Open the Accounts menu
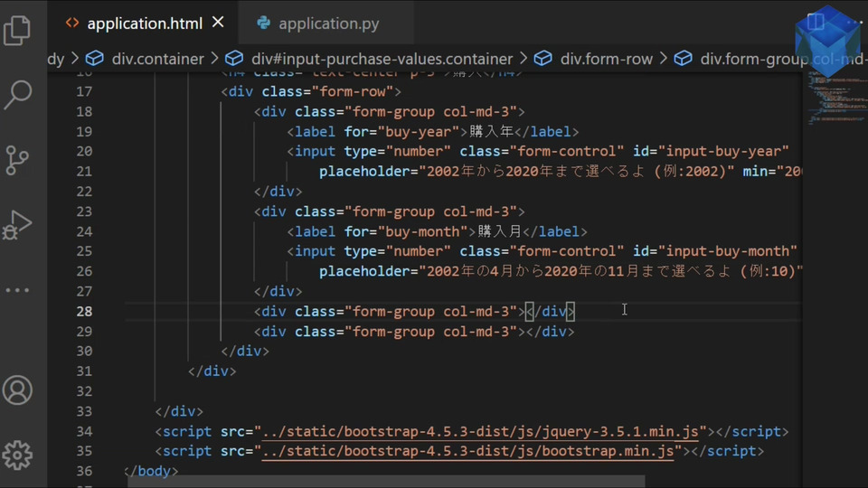Image resolution: width=868 pixels, height=488 pixels. pos(17,390)
